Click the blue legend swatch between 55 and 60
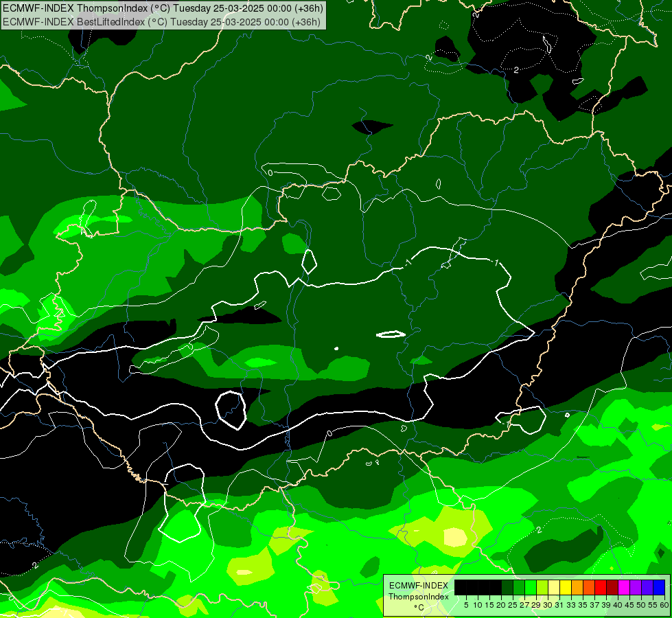 [659, 587]
